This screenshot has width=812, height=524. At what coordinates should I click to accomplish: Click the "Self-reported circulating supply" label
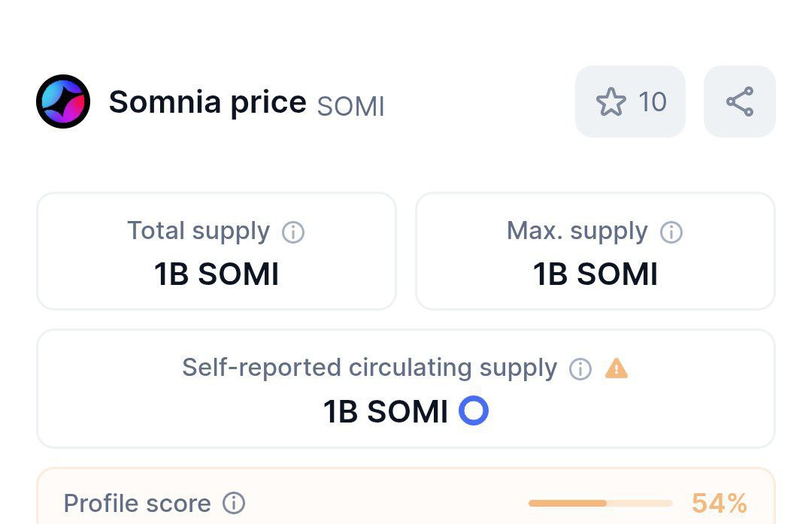click(x=369, y=368)
